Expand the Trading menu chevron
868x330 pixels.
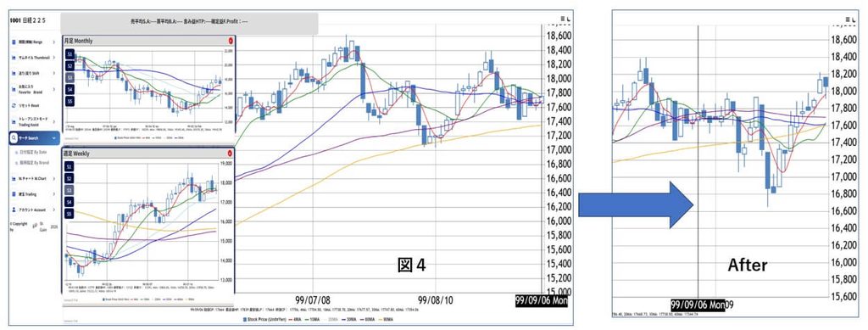click(53, 194)
